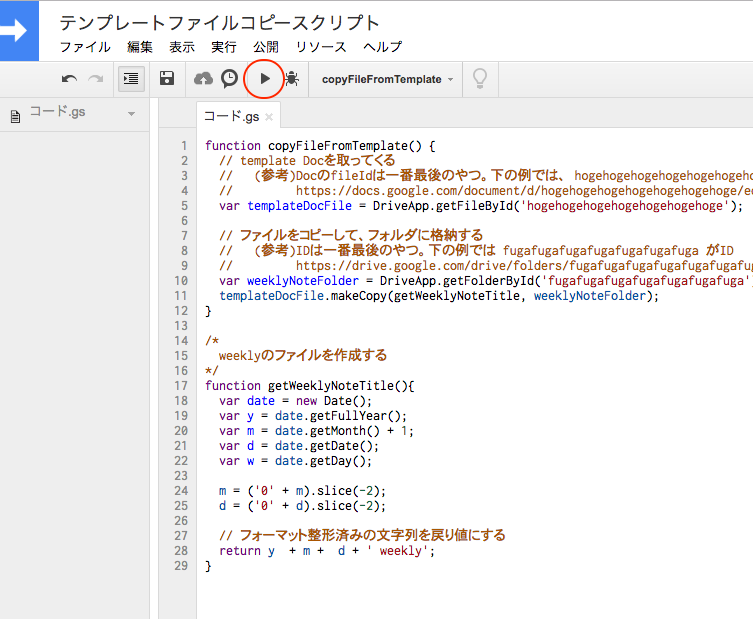
Task: Open triggers with the clock icon
Action: 230,78
